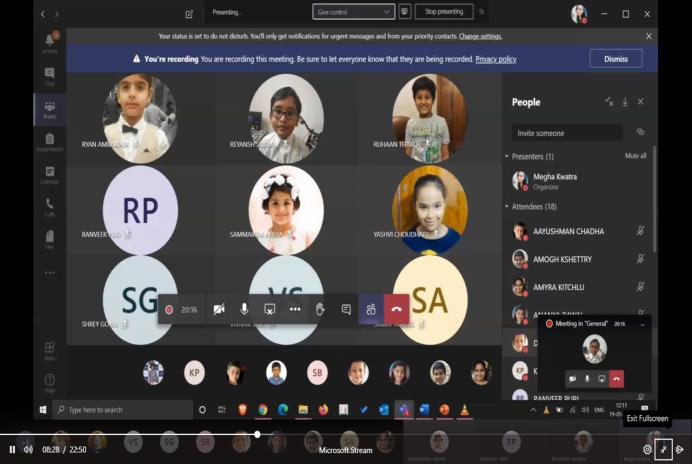Toggle the camera in meeting toolbar
Viewport: 692px width, 464px height.
(x=219, y=309)
